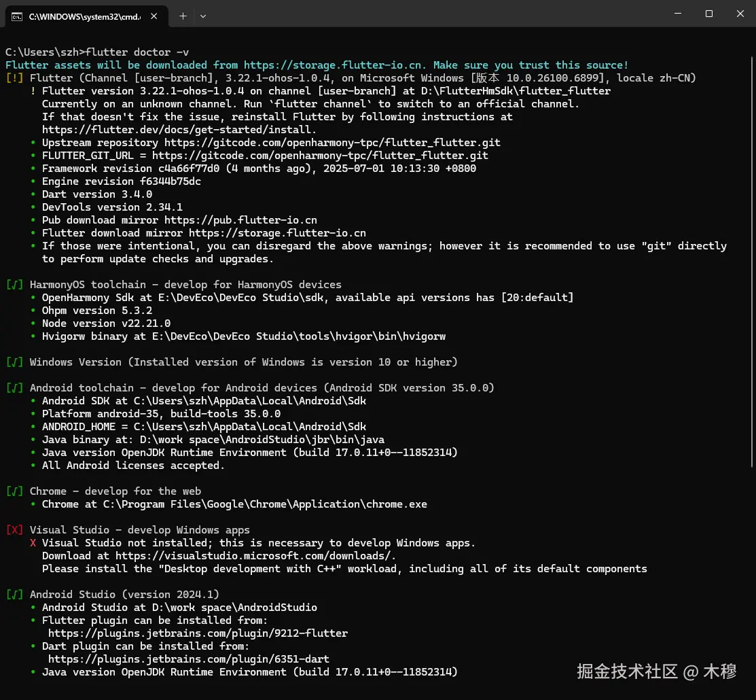
Task: Click 'Android SDK at' path line
Action: click(204, 401)
